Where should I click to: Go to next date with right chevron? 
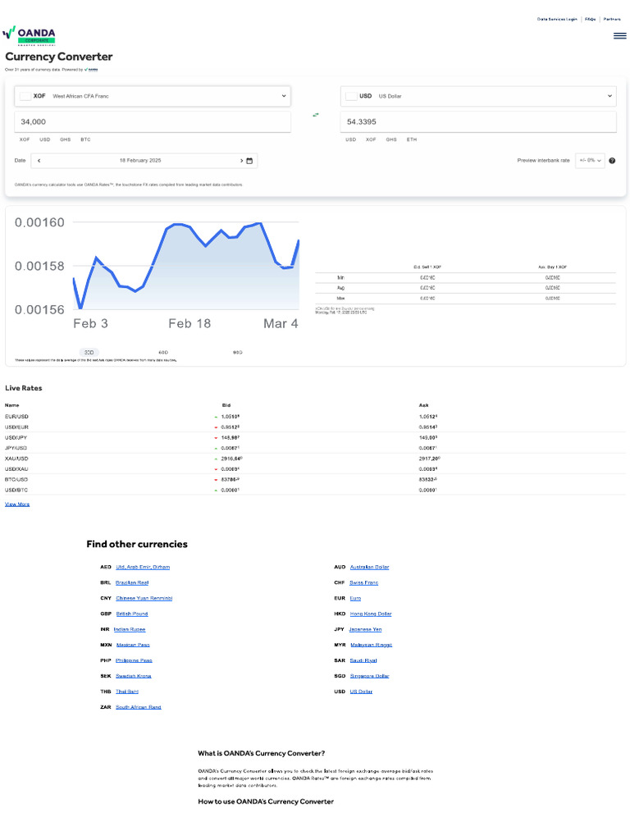pyautogui.click(x=242, y=161)
